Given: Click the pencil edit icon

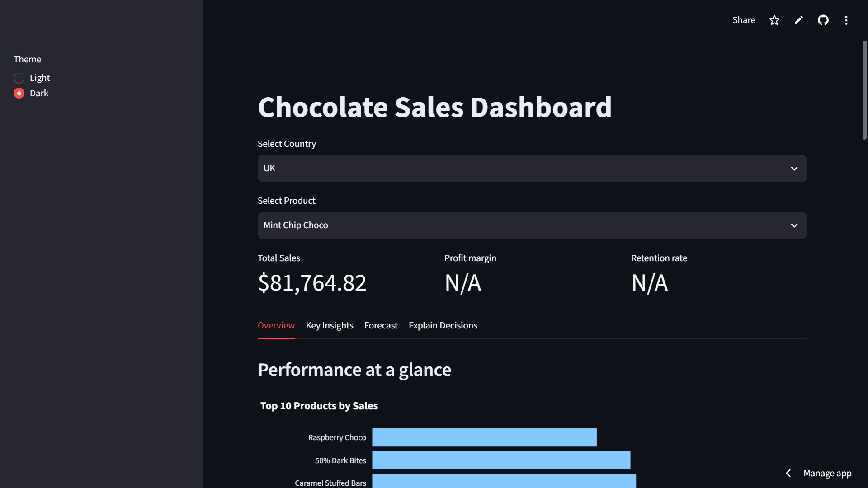Looking at the screenshot, I should tap(799, 20).
